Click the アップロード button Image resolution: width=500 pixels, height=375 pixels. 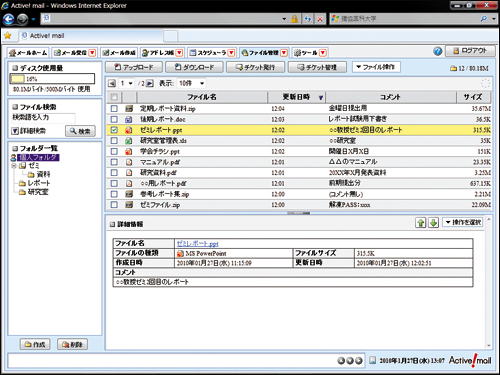[x=134, y=67]
